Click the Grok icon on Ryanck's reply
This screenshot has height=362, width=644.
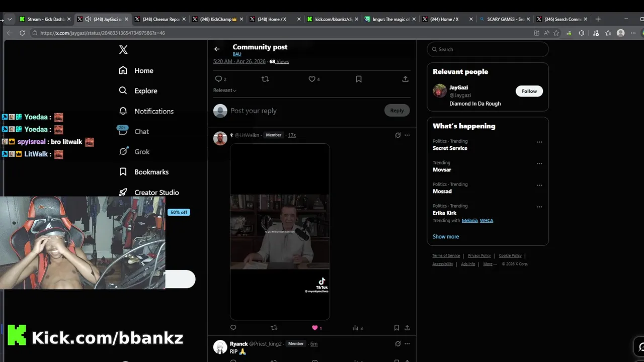click(x=397, y=343)
